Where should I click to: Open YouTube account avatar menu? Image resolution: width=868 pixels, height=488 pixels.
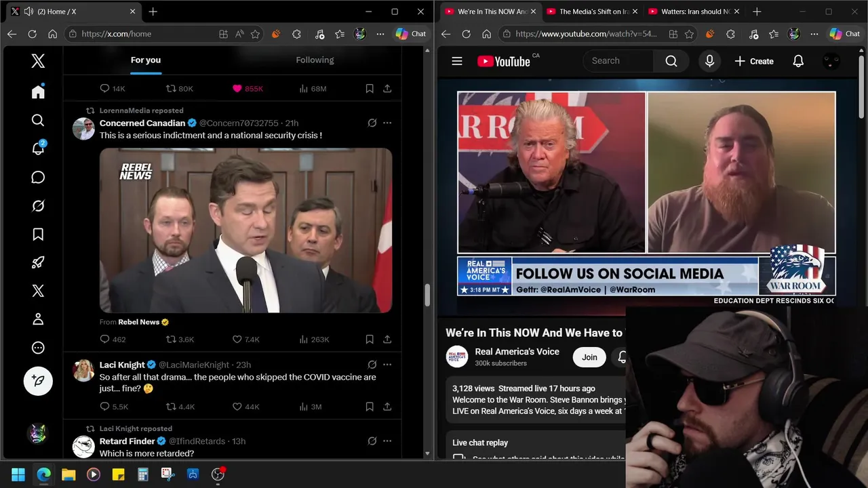[x=831, y=61]
